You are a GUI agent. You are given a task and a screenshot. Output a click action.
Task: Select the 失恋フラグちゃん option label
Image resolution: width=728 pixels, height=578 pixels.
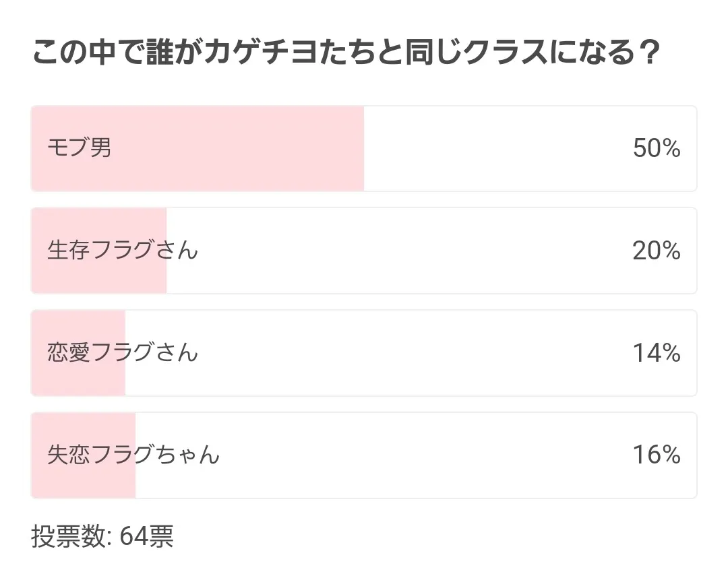[x=133, y=455]
